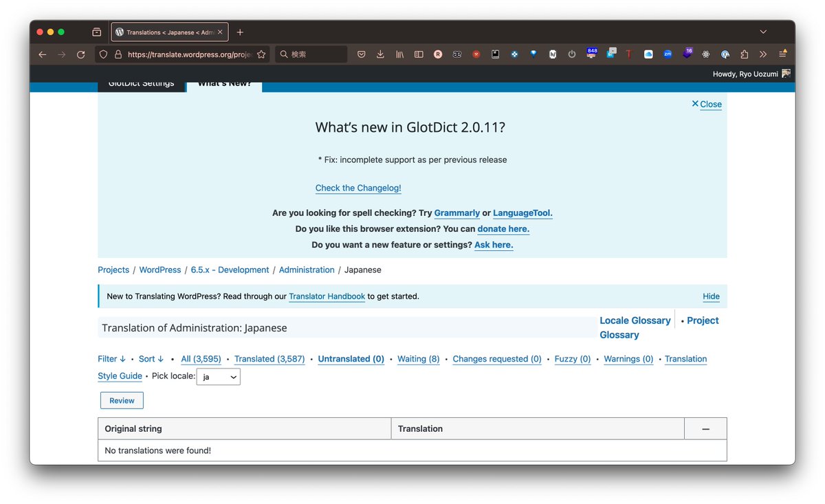Open the React atom extension icon
Viewport: 825px width, 504px height.
(x=705, y=54)
